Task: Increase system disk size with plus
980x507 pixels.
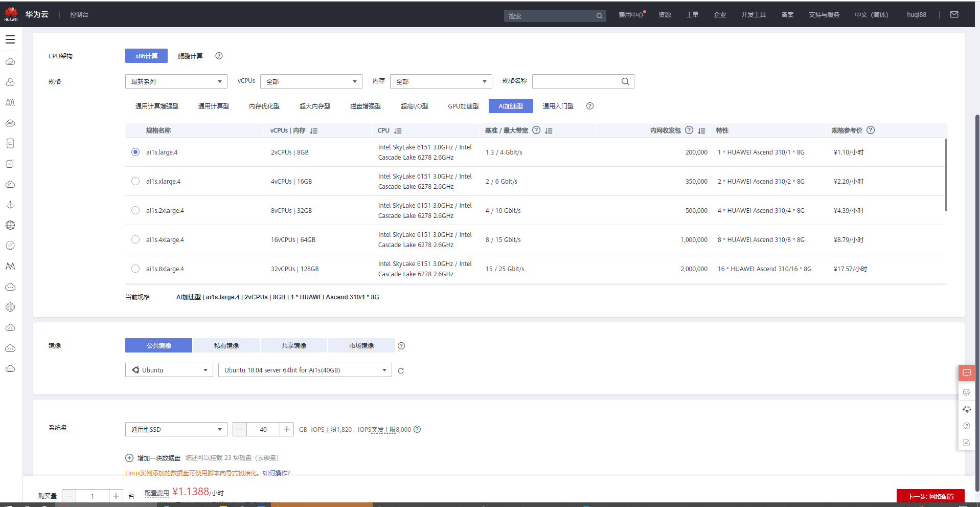Action: coord(287,429)
